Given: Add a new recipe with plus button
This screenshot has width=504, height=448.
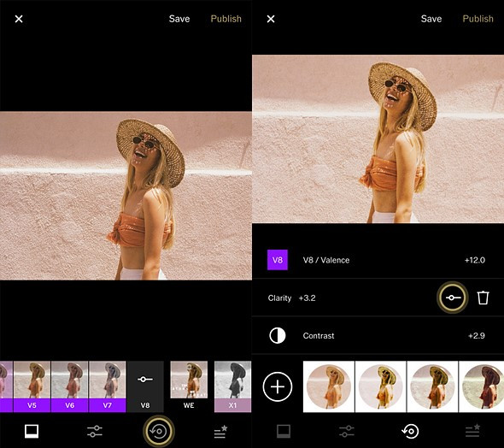Looking at the screenshot, I should (278, 386).
